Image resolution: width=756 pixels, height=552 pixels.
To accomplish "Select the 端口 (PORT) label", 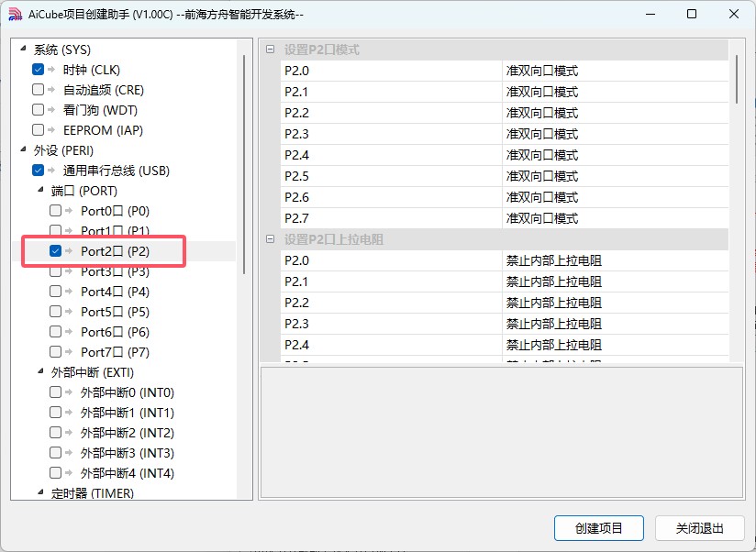I will (84, 191).
